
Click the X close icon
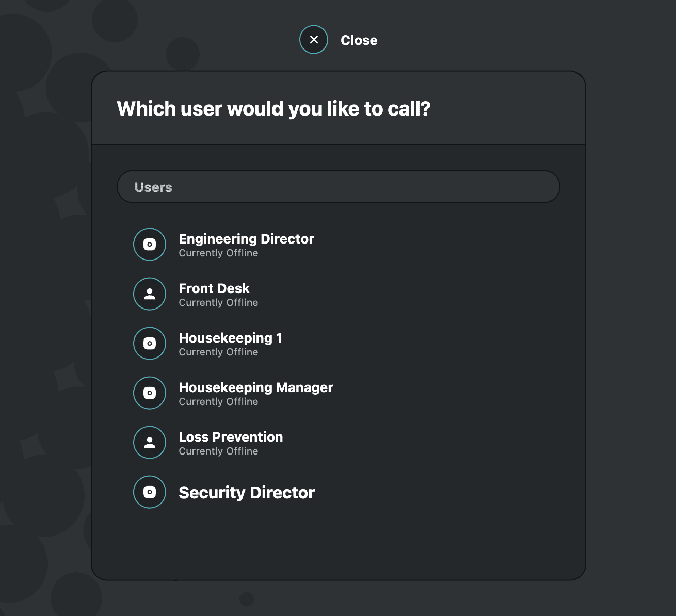click(x=314, y=40)
